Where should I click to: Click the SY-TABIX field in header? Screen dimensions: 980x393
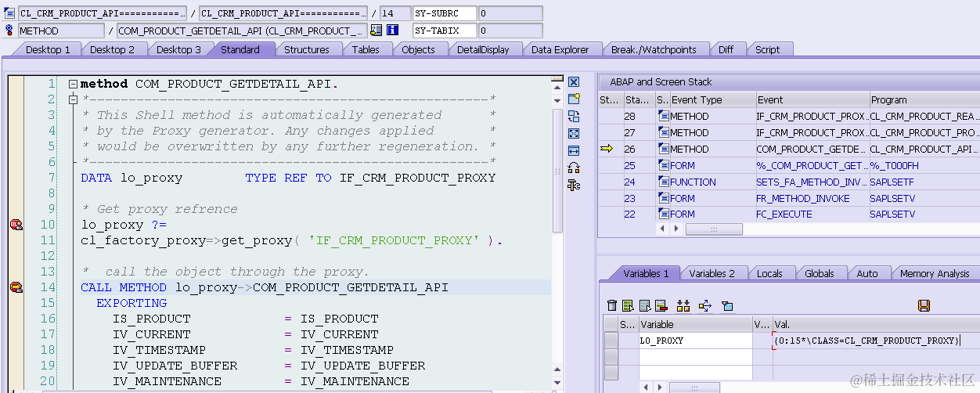445,31
